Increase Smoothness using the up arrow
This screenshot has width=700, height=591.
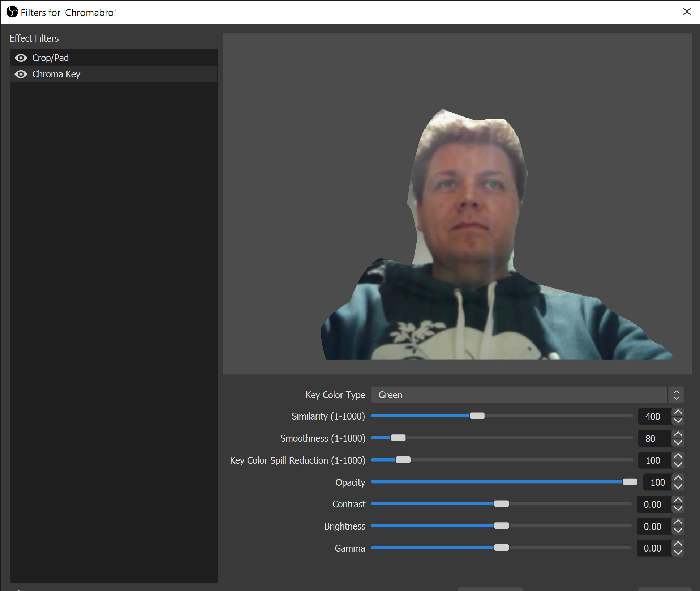point(678,434)
